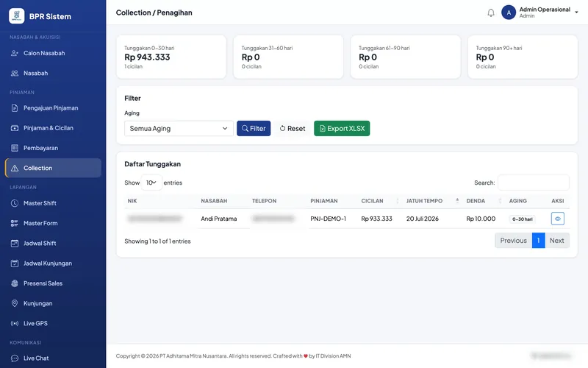Click the Tunggakan 90+ hari summary card
The image size is (588, 368).
coord(523,57)
